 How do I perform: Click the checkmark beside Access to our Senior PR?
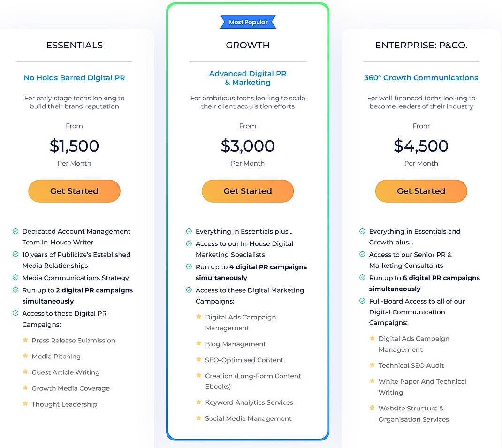362,255
